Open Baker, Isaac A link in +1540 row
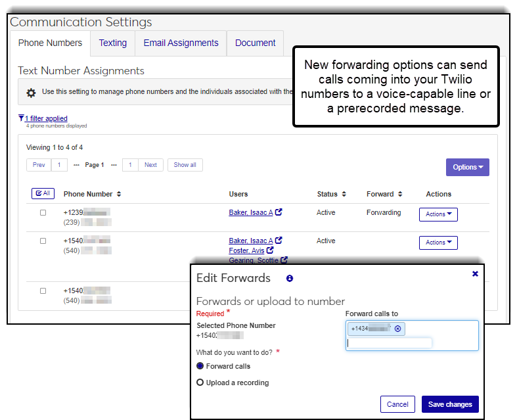Image resolution: width=517 pixels, height=420 pixels. click(x=251, y=241)
